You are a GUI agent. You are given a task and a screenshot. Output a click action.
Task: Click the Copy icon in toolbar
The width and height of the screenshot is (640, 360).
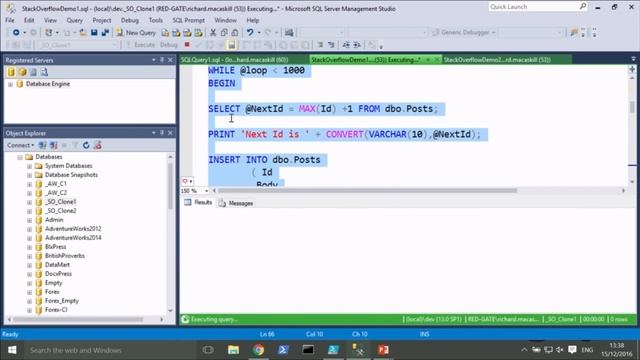(x=224, y=32)
